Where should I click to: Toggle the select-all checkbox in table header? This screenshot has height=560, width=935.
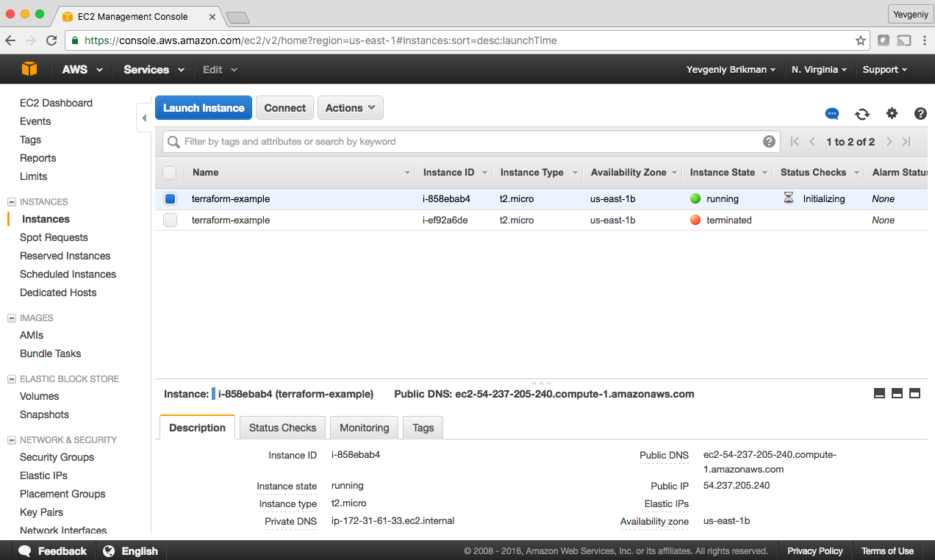(x=169, y=172)
